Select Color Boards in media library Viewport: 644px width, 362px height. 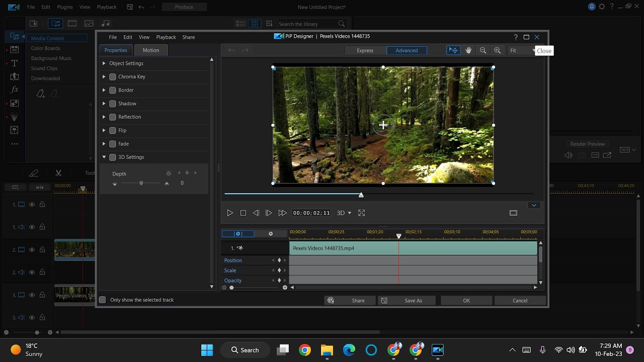(x=46, y=48)
